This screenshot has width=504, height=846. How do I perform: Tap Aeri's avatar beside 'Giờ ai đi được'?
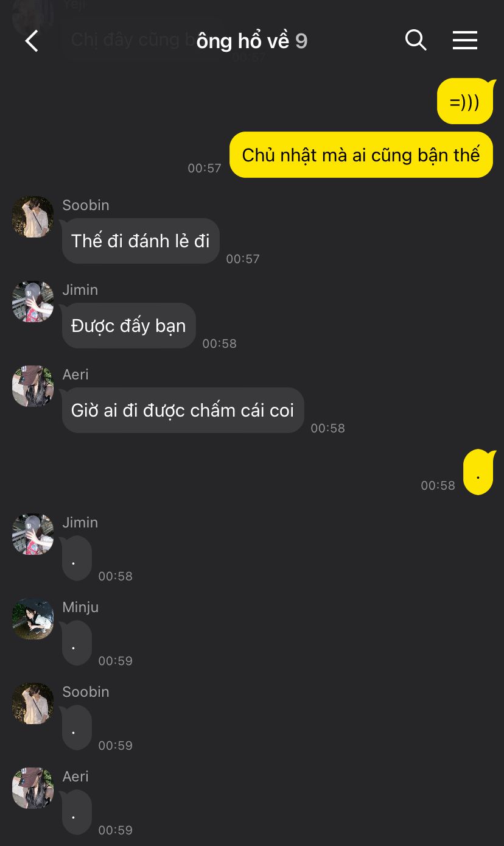33,386
